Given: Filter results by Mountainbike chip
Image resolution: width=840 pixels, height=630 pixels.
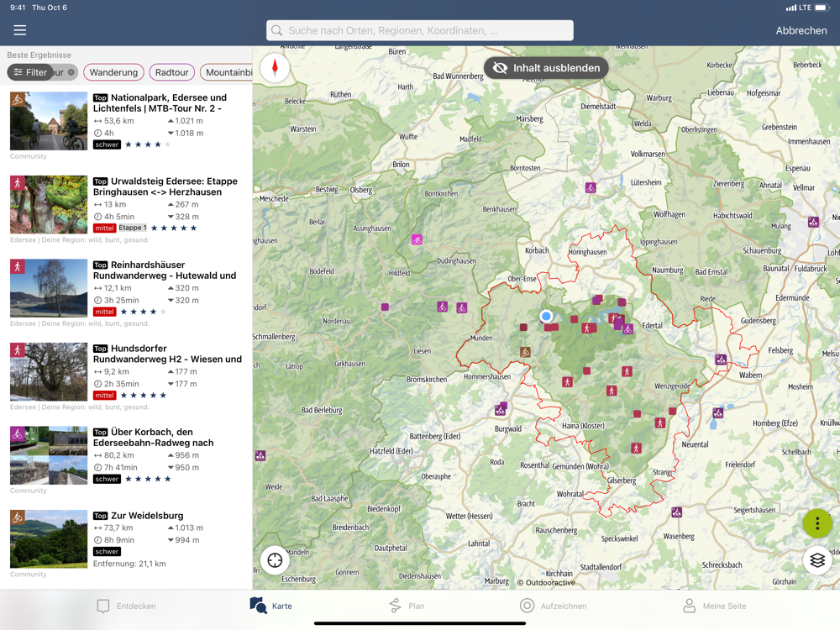Looking at the screenshot, I should (226, 72).
